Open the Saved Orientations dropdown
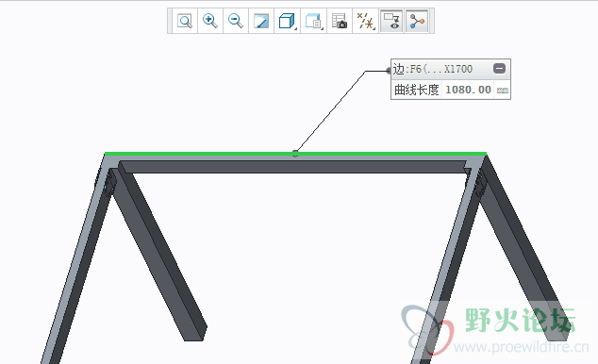Screen dimensions: 598x364 (x=313, y=21)
